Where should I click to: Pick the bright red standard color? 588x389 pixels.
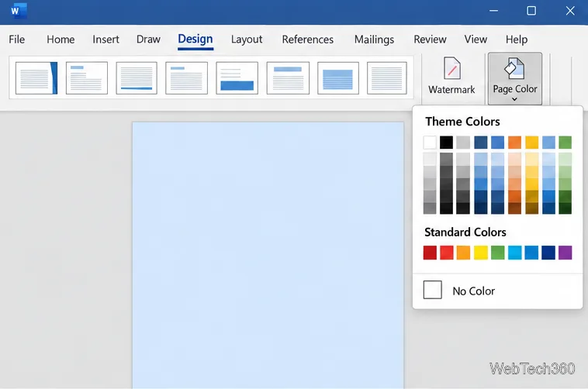[x=447, y=253]
